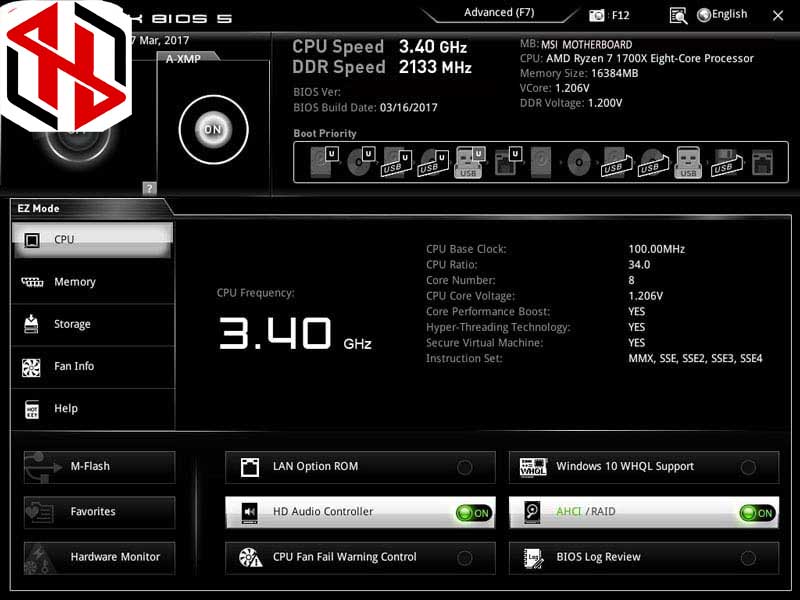Select the A-XMP tab label
The width and height of the screenshot is (800, 600).
[x=183, y=59]
